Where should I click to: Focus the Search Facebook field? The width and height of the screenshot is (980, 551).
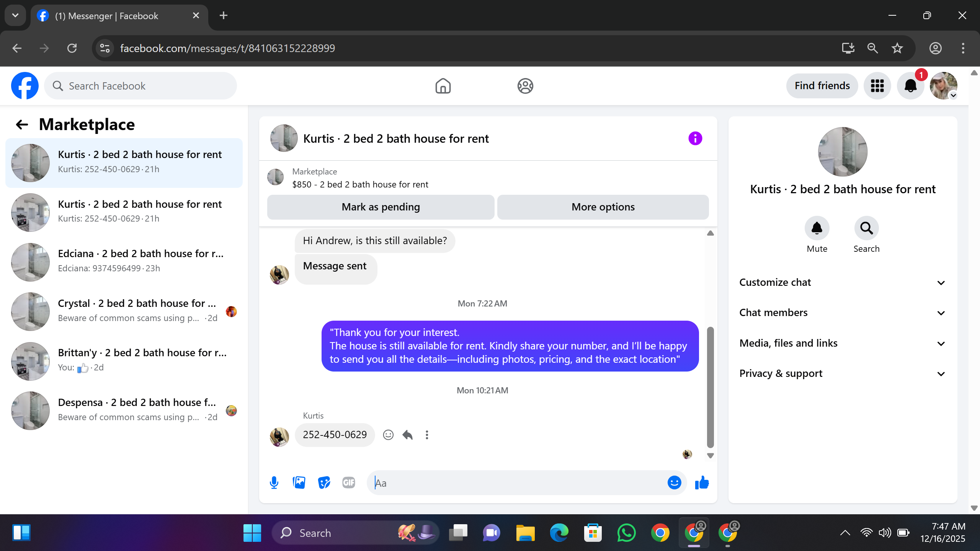[x=140, y=86]
